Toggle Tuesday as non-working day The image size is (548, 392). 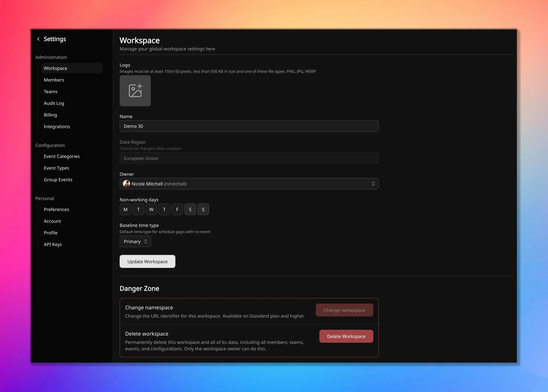[138, 209]
